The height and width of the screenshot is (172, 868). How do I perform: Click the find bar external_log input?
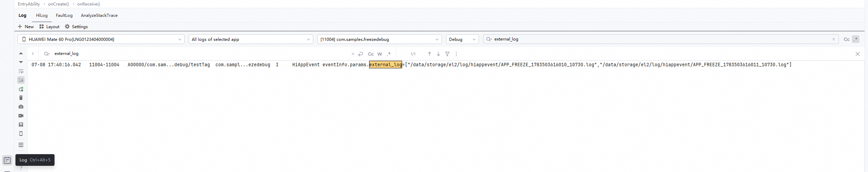[201, 54]
